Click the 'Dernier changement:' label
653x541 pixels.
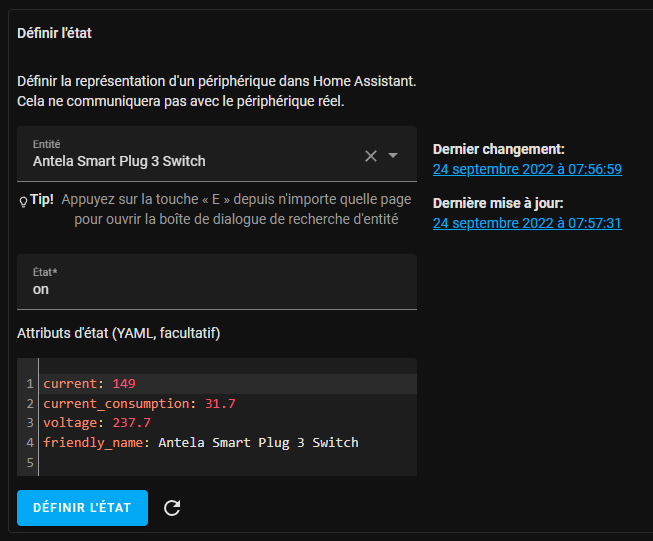point(498,149)
